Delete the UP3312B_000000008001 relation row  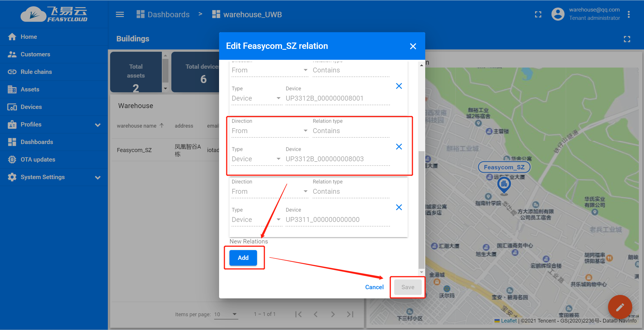click(x=399, y=86)
